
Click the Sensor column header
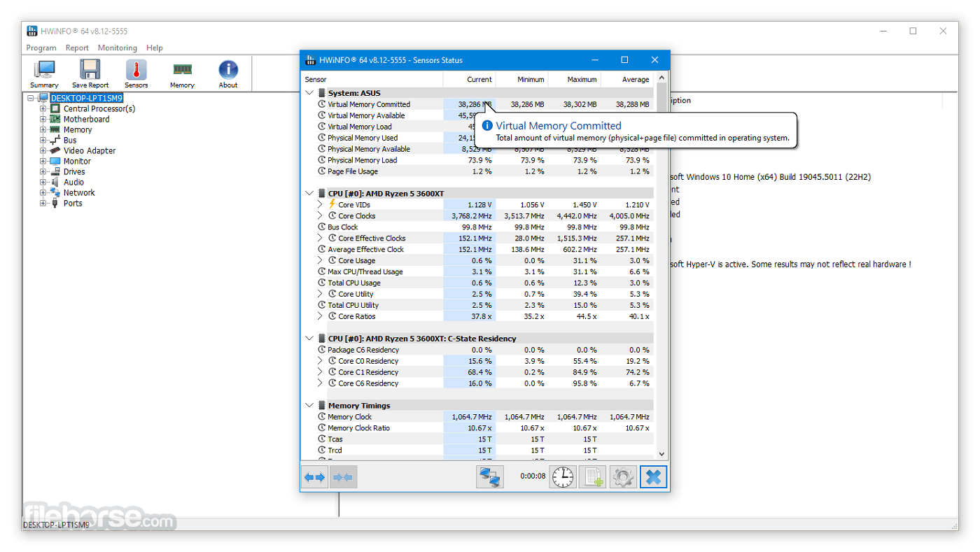(x=372, y=80)
